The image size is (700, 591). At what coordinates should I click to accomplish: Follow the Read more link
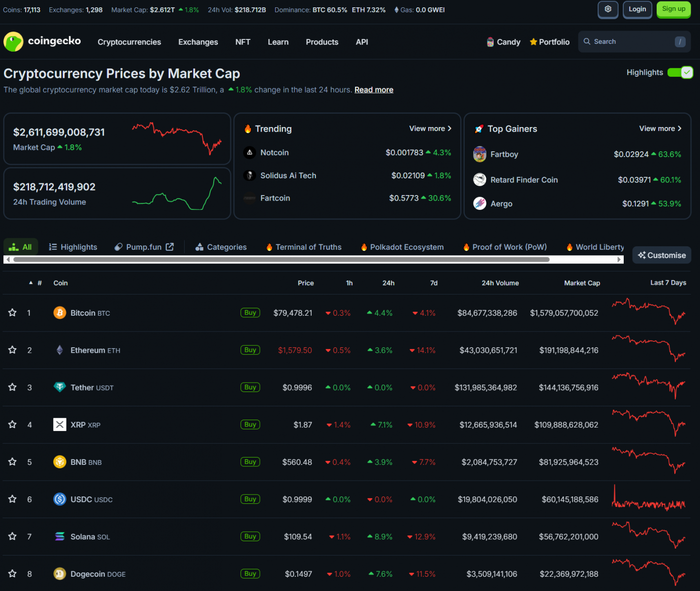point(374,90)
